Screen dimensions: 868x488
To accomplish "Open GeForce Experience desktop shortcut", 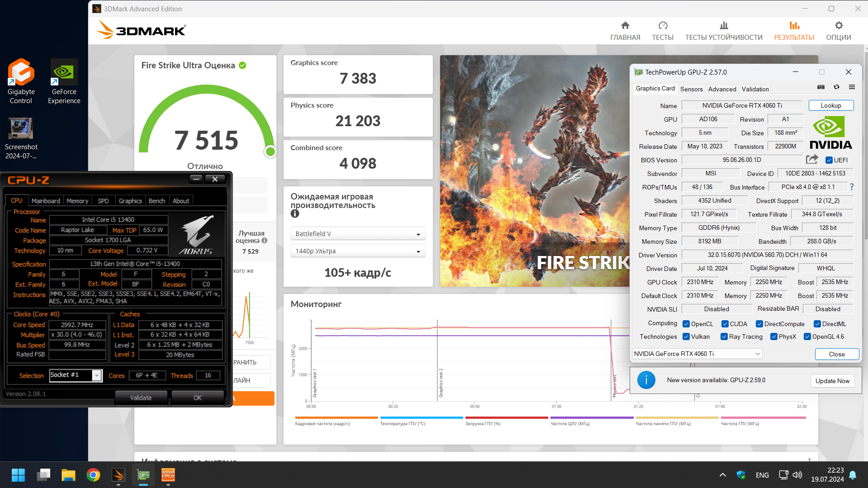I will point(64,82).
